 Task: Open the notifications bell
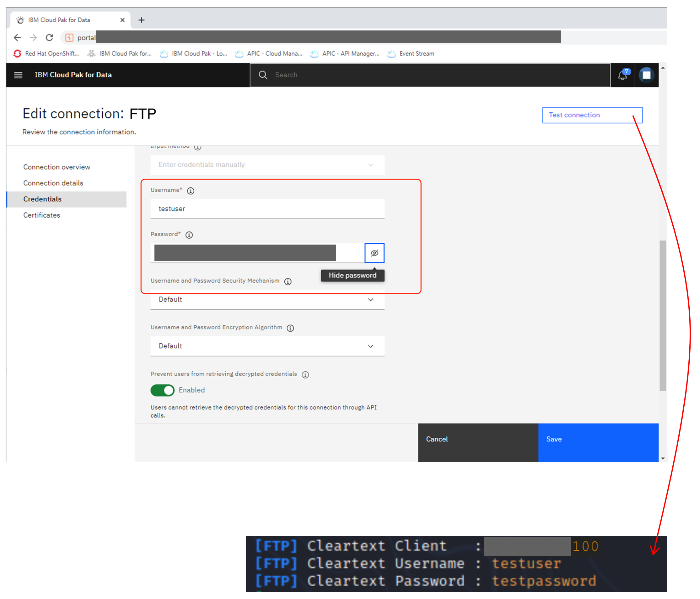[623, 75]
